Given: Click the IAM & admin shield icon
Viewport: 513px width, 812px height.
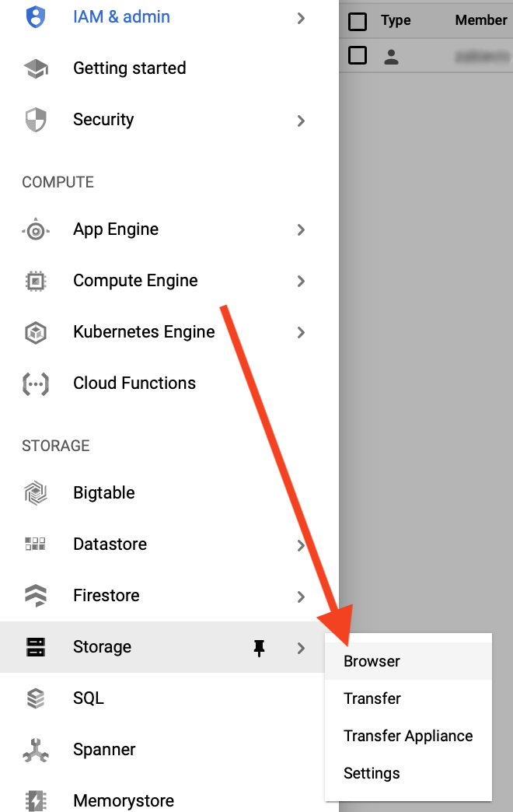Looking at the screenshot, I should (x=36, y=17).
